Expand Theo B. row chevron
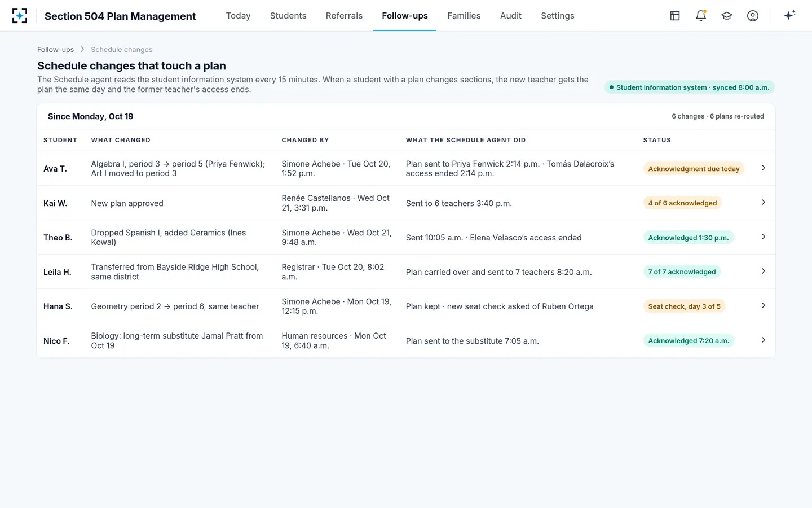812x508 pixels. (763, 237)
